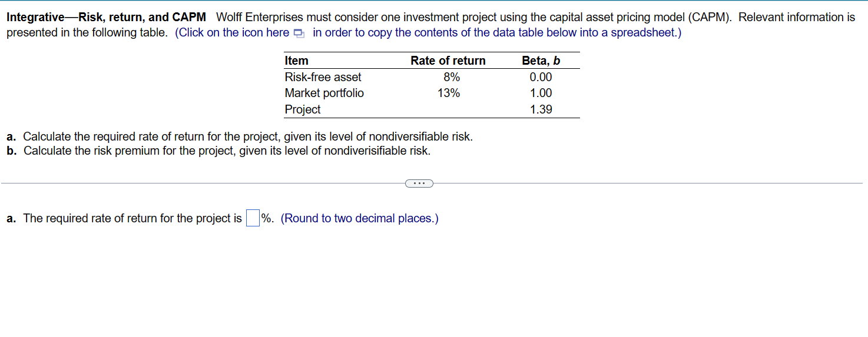Click the 'Item' column header
The width and height of the screenshot is (868, 337).
pos(296,61)
